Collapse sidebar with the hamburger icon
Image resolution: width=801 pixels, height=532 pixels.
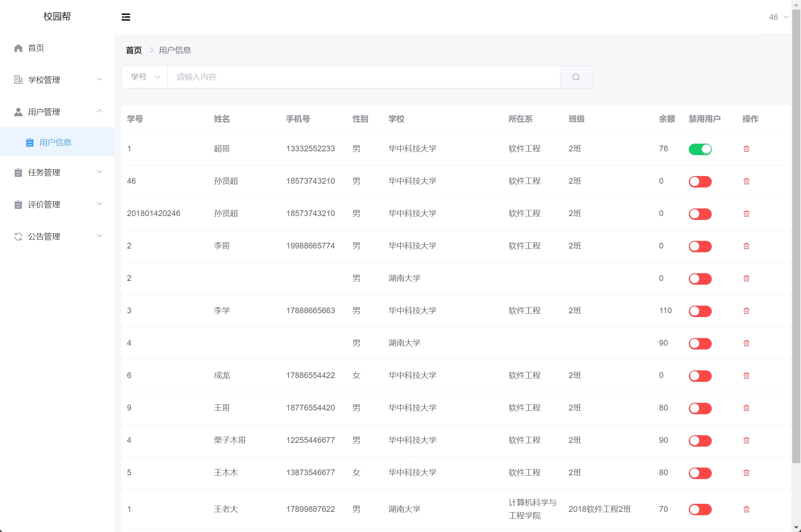126,17
